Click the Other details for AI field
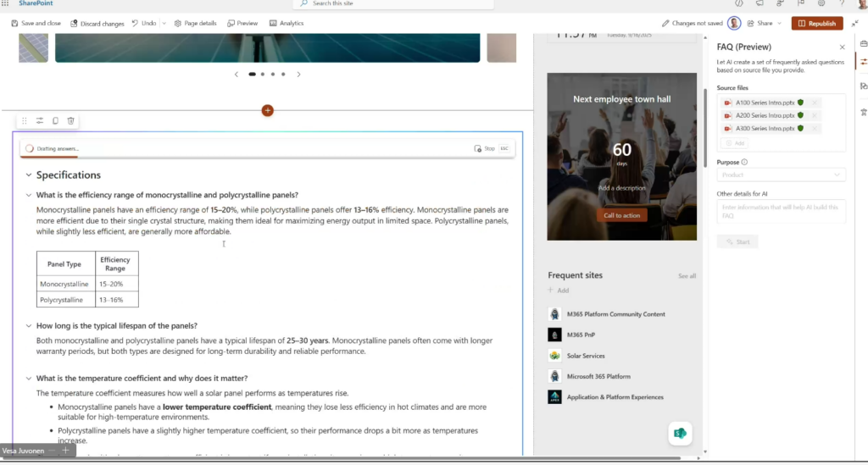Screen dimensions: 868x465 point(781,211)
